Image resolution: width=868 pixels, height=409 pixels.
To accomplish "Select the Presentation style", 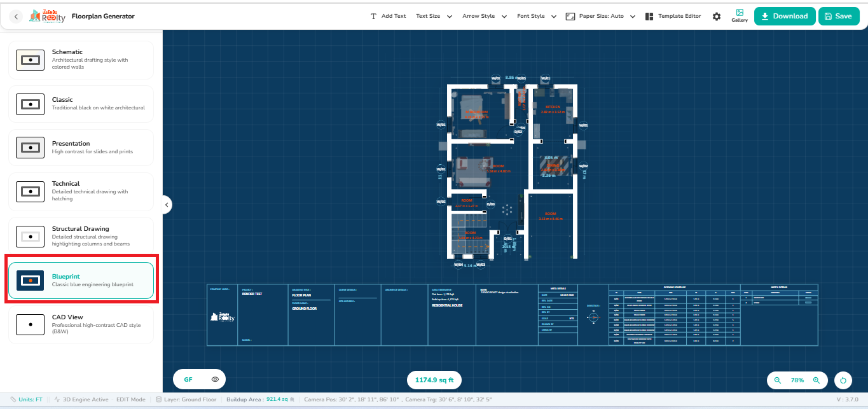I will tap(81, 148).
